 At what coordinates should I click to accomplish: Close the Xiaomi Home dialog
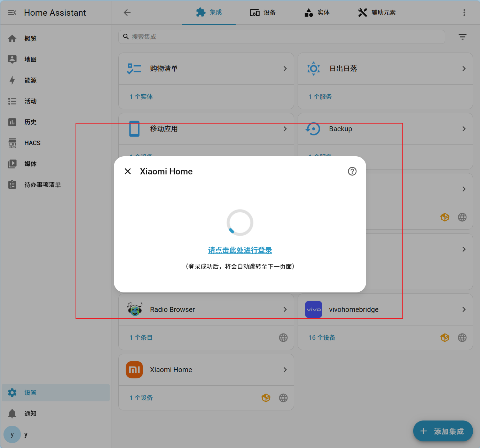point(128,171)
